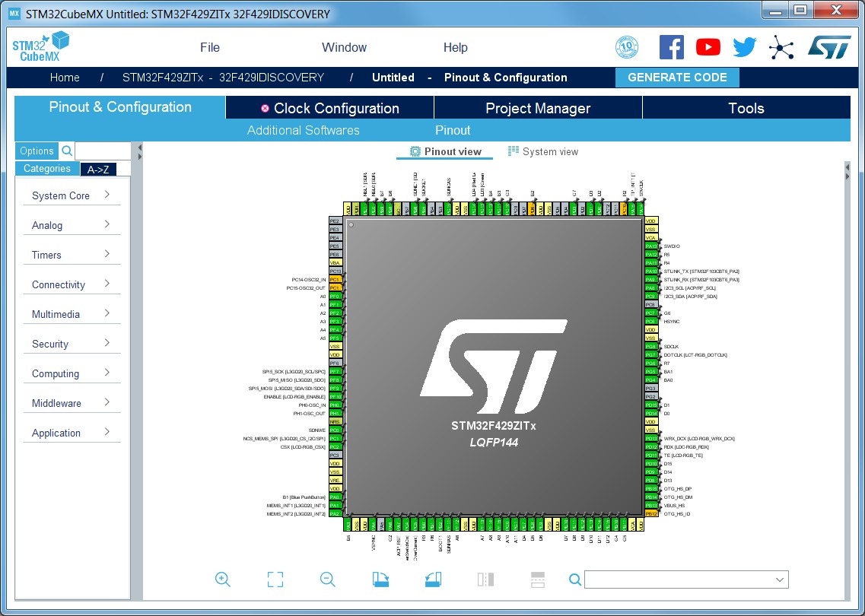Open the File menu
The width and height of the screenshot is (865, 616).
click(210, 47)
